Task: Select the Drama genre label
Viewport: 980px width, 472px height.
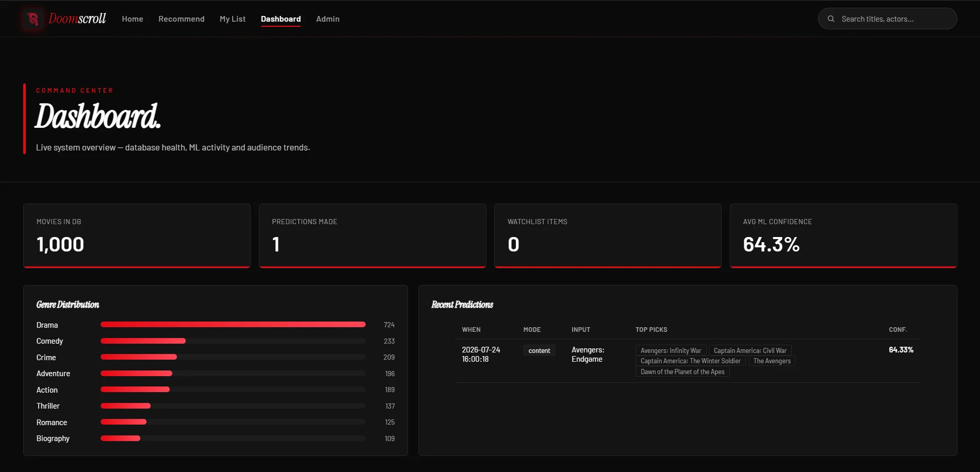Action: coord(47,325)
